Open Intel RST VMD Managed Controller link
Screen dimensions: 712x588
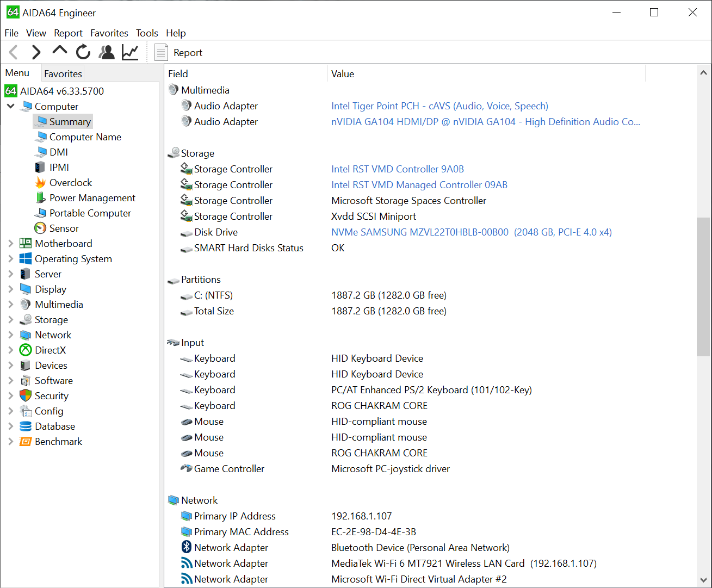coord(419,185)
